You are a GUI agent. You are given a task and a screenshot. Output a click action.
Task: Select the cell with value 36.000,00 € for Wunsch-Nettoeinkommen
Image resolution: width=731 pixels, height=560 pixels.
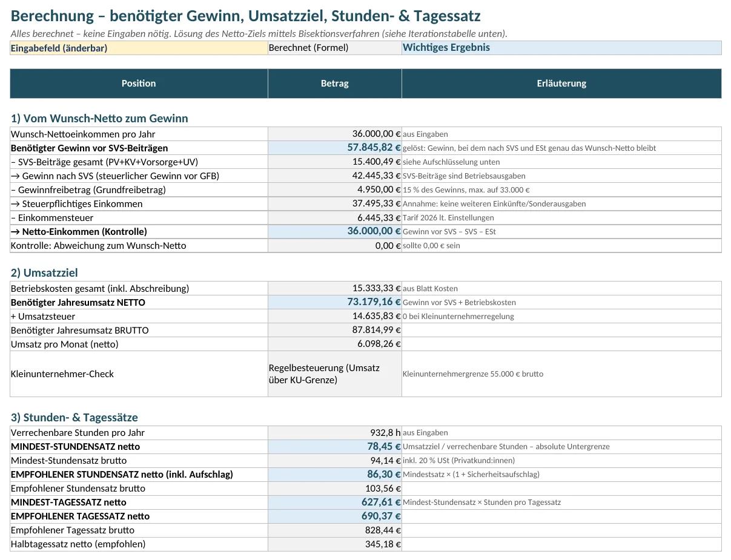coord(335,134)
